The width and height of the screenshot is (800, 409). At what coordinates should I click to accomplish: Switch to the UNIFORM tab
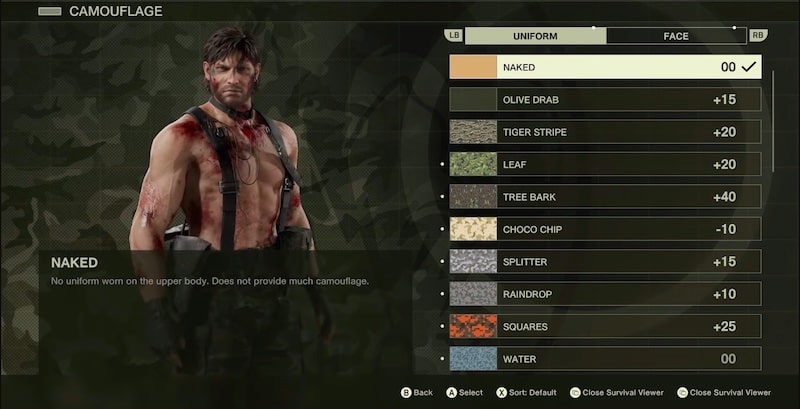(x=535, y=36)
